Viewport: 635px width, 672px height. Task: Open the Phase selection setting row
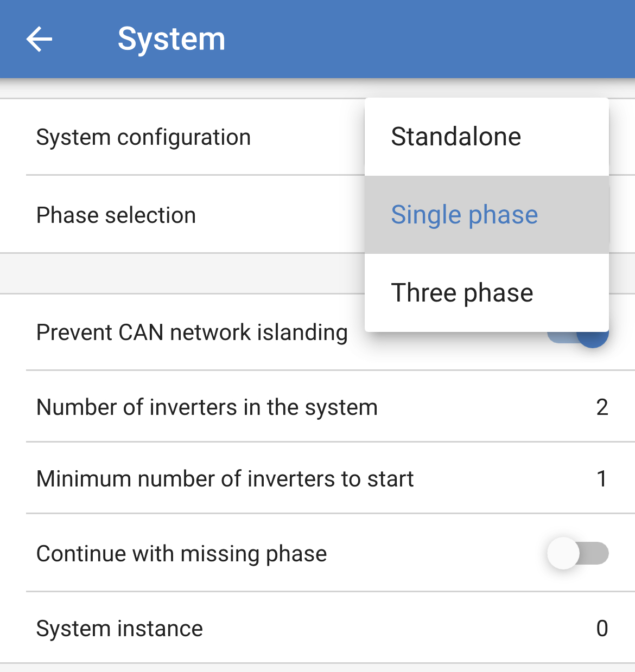116,215
